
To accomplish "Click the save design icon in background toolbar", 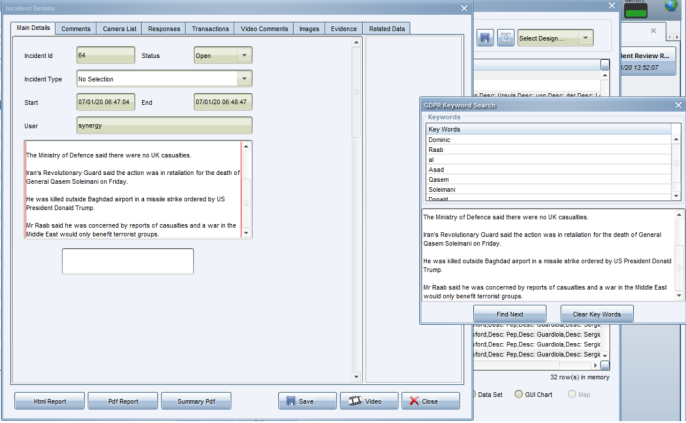I will tap(485, 37).
